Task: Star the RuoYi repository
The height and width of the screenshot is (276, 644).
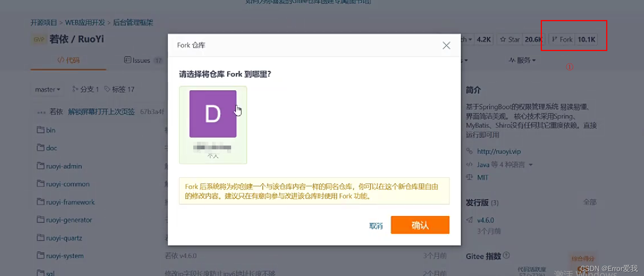Action: click(x=510, y=39)
